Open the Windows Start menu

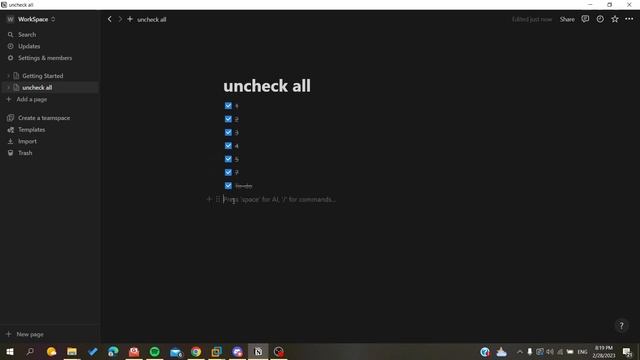pos(10,351)
